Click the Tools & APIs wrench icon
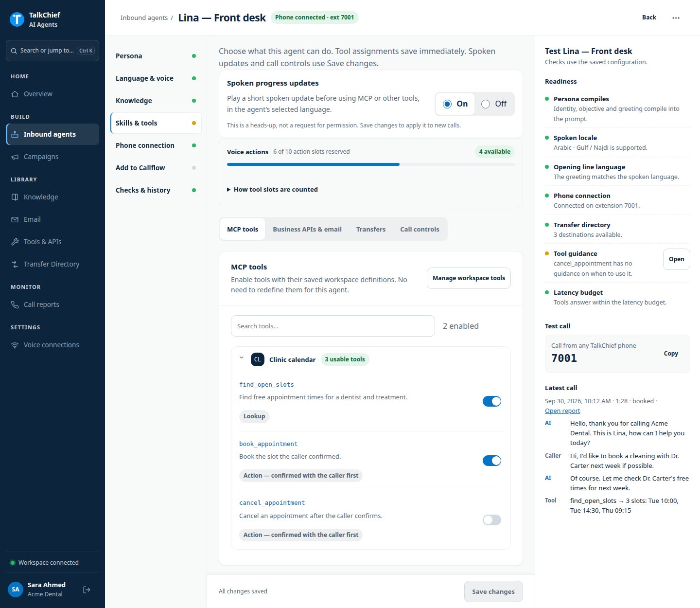Image resolution: width=700 pixels, height=608 pixels. [x=15, y=242]
